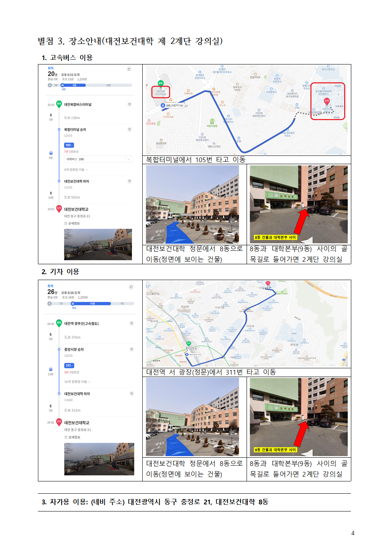The height and width of the screenshot is (555, 392).
Task: Click the blue 13분 bus segment in progress bar
Action: [x=92, y=303]
